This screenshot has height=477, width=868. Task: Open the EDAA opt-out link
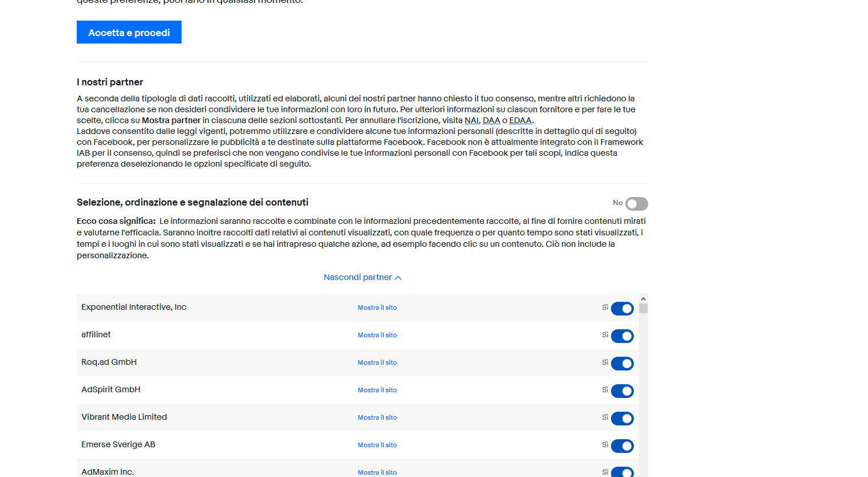(x=520, y=120)
